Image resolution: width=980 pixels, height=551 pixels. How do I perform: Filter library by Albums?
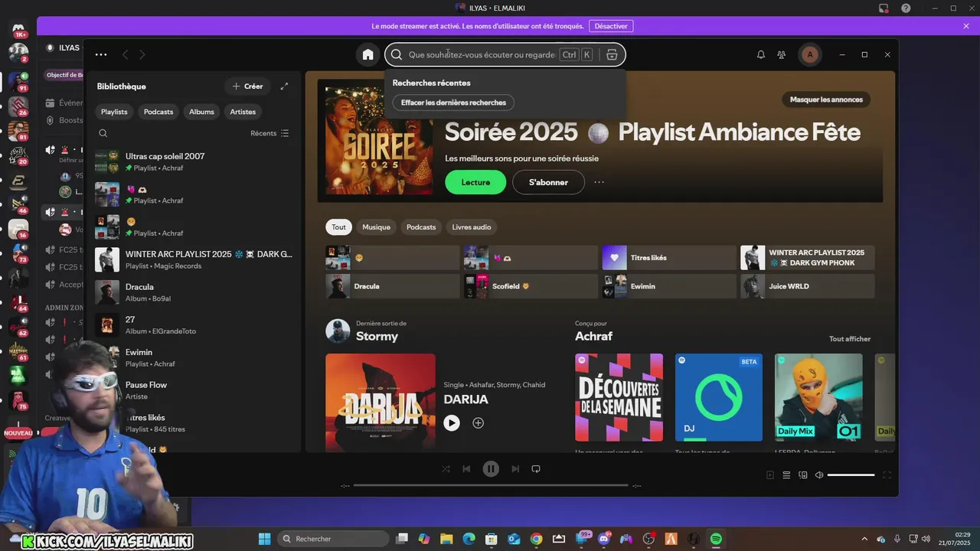coord(201,112)
